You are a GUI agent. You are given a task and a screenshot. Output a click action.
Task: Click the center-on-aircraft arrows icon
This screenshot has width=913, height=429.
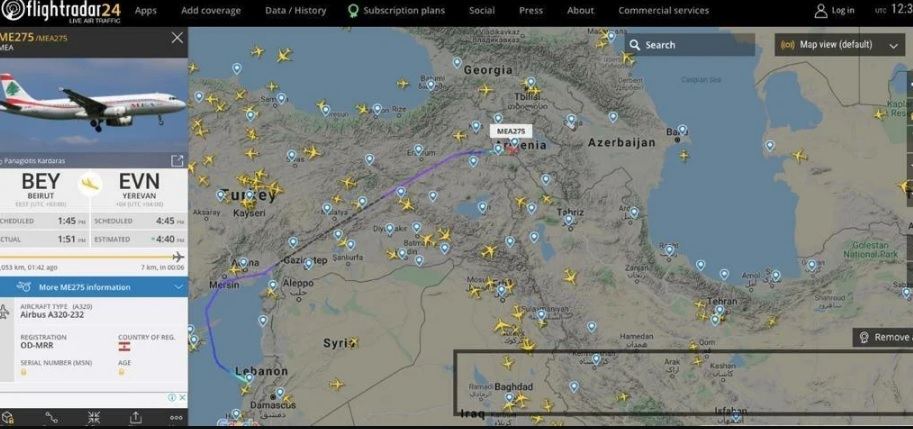94,417
